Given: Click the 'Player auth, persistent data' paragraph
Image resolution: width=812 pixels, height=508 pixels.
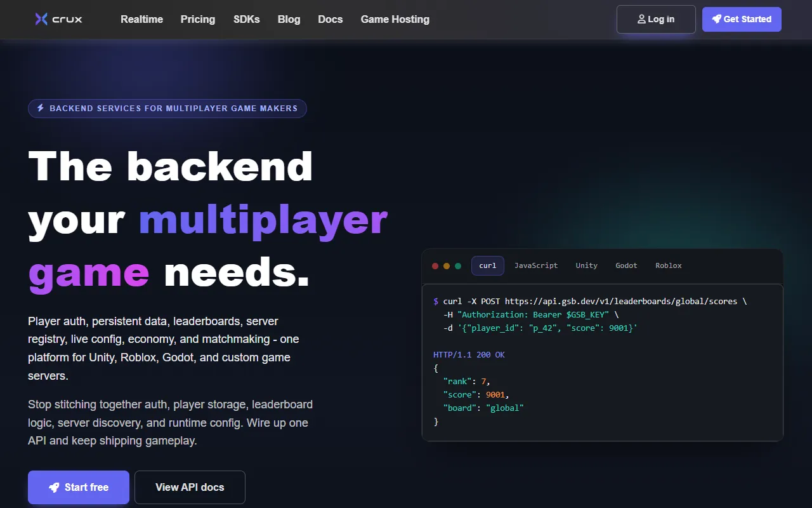Looking at the screenshot, I should pyautogui.click(x=164, y=349).
